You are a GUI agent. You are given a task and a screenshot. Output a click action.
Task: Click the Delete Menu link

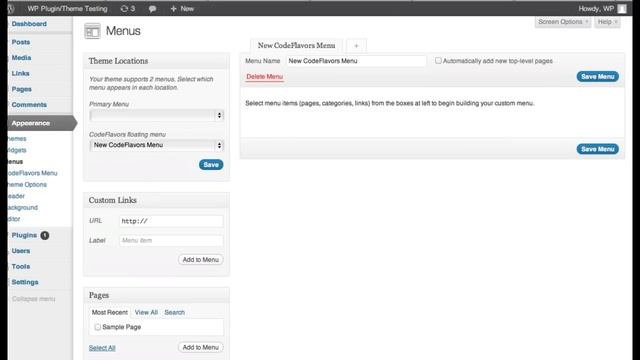(x=264, y=76)
